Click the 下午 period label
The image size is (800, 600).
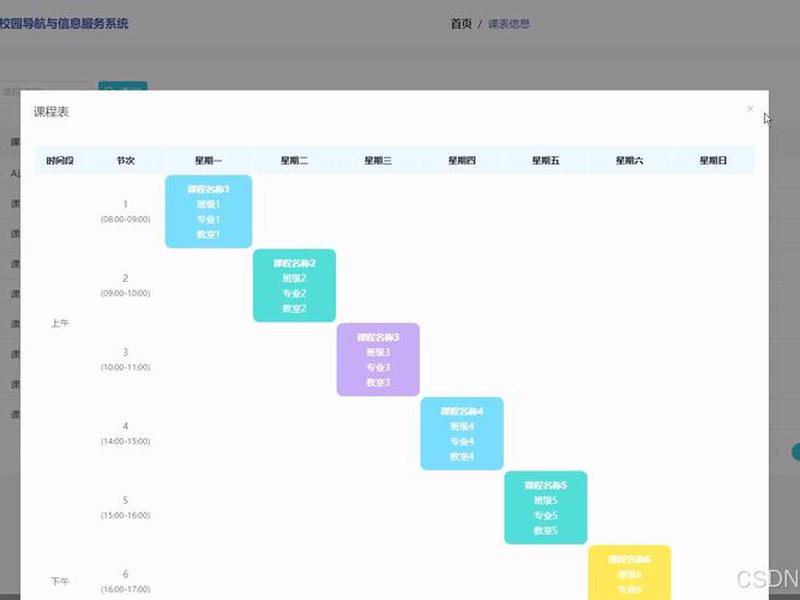pos(60,581)
